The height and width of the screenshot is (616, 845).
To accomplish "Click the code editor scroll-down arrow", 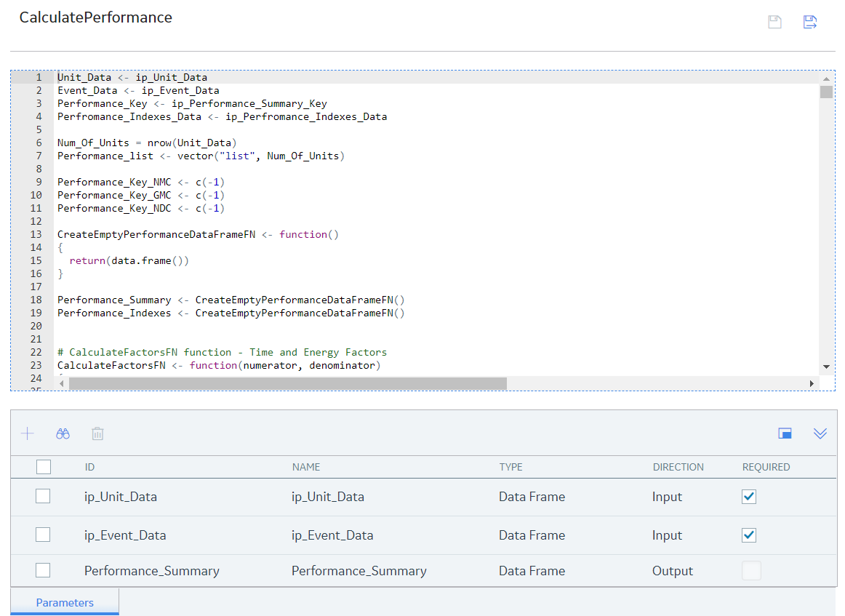I will [826, 367].
